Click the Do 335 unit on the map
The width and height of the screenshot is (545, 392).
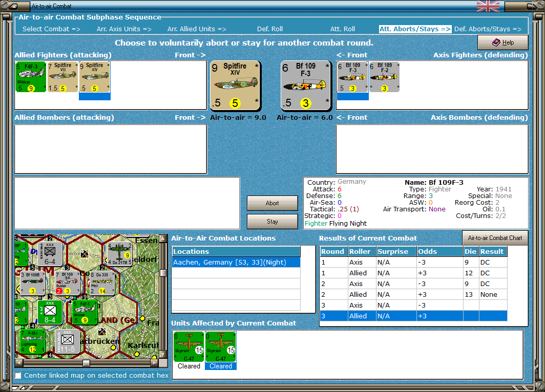click(102, 283)
